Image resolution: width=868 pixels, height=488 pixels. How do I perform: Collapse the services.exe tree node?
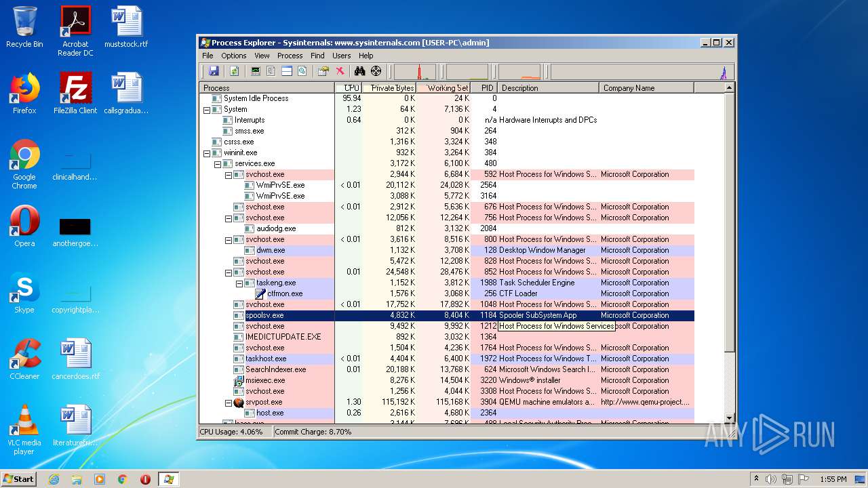click(218, 163)
